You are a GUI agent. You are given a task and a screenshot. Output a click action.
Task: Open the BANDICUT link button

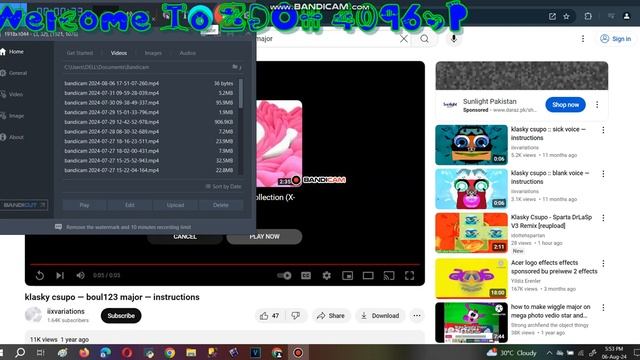(24, 205)
